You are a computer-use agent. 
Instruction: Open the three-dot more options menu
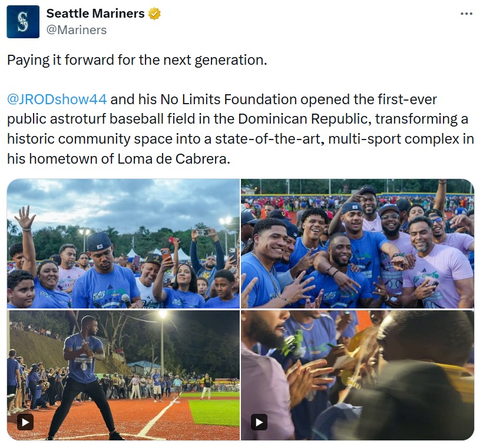click(x=467, y=14)
